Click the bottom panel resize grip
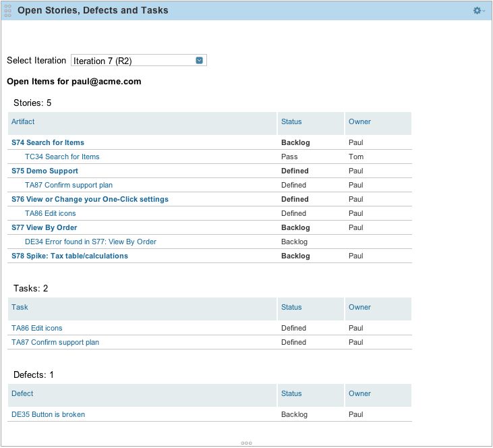Viewport: 493px width, 448px height. pyautogui.click(x=246, y=443)
